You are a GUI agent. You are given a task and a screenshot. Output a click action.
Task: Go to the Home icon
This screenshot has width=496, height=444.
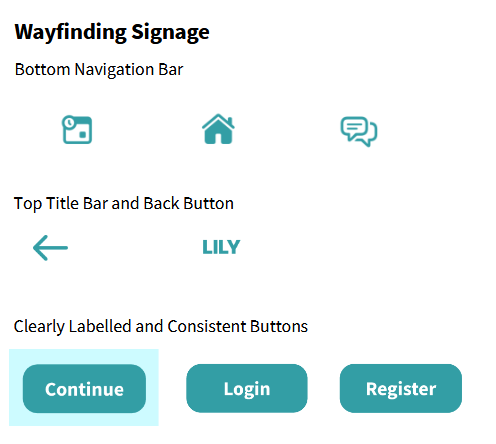click(x=218, y=129)
